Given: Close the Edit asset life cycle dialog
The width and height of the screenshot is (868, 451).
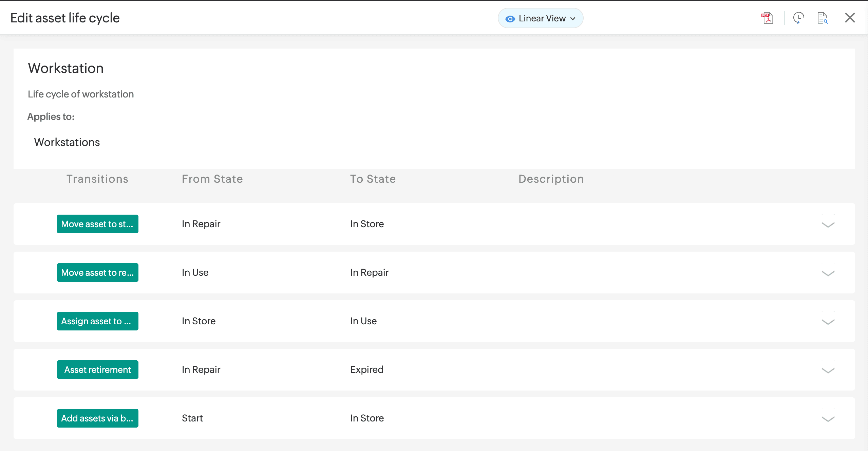Looking at the screenshot, I should (850, 18).
